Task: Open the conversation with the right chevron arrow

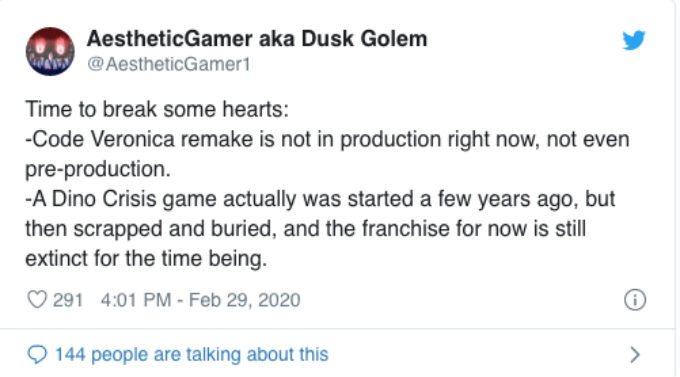Action: (635, 354)
